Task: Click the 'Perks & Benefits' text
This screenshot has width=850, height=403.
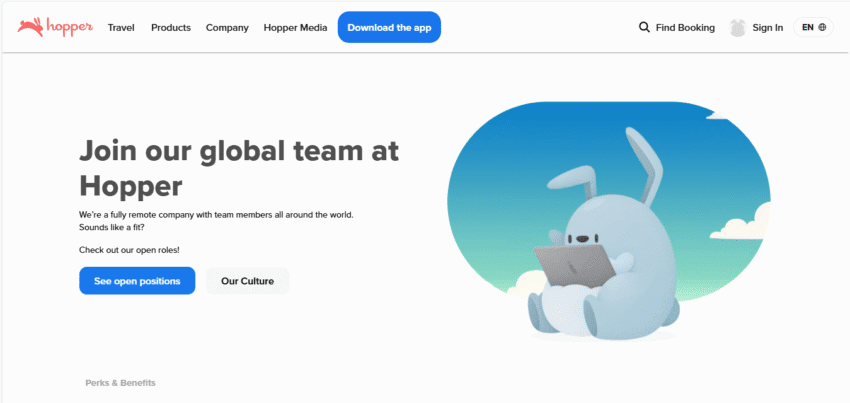Action: (120, 383)
